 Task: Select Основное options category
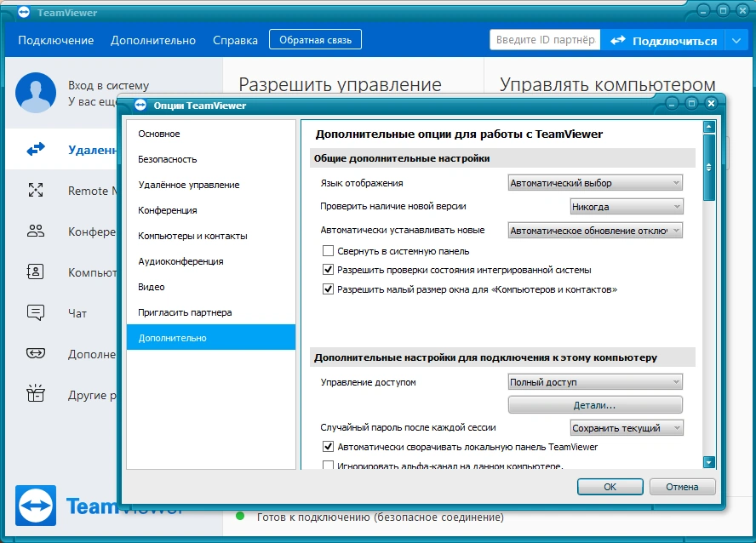(x=210, y=134)
